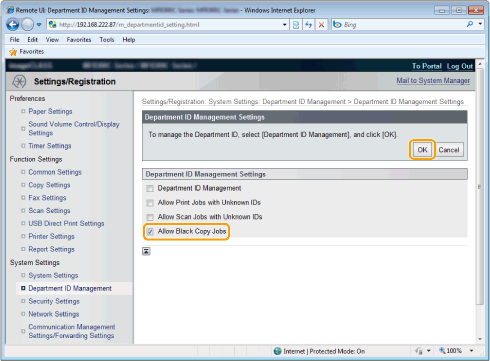
Task: Expand the zoom level dropdown arrow
Action: tap(471, 351)
